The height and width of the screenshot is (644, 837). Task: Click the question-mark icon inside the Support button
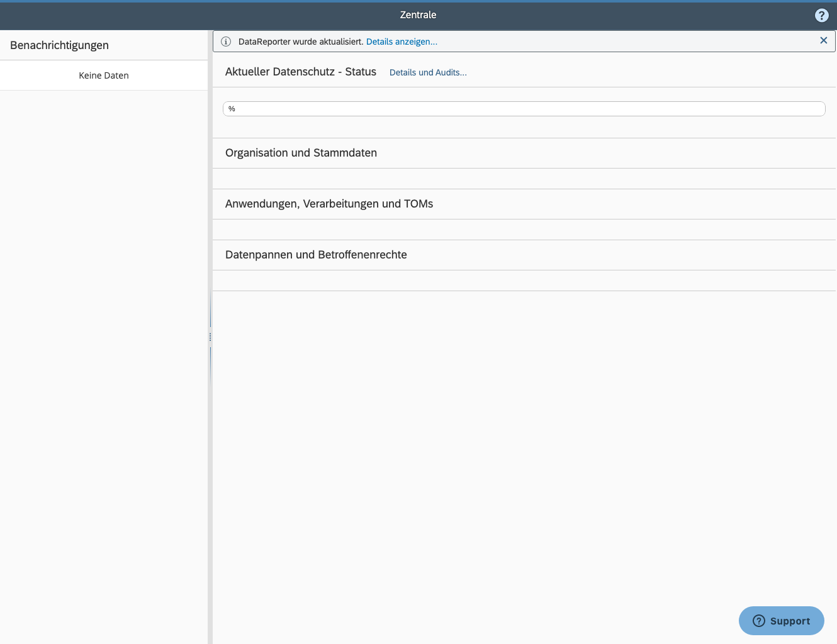pos(758,621)
